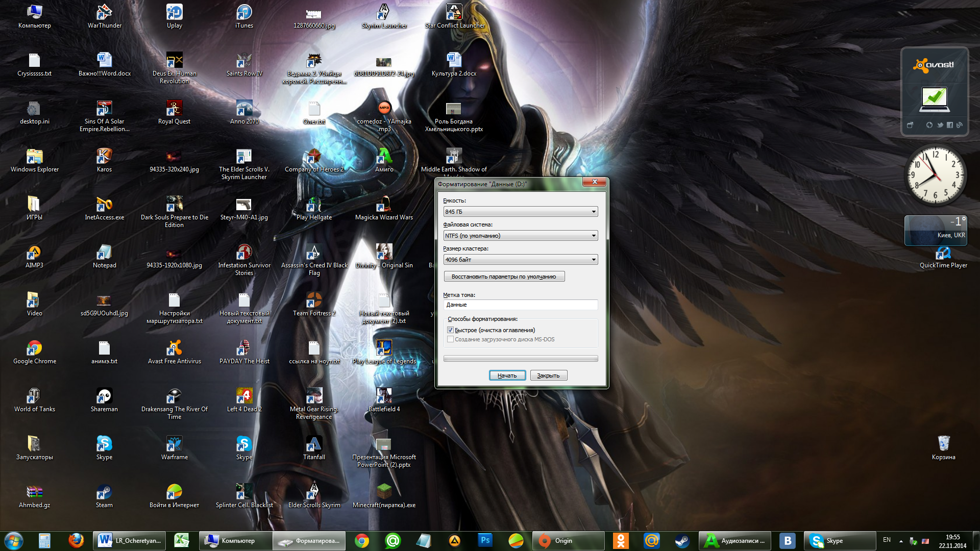Open Warframe desktop icon

[x=174, y=448]
